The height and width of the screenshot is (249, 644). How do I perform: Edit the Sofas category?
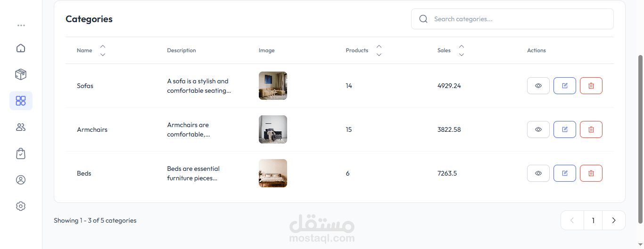[x=565, y=86]
